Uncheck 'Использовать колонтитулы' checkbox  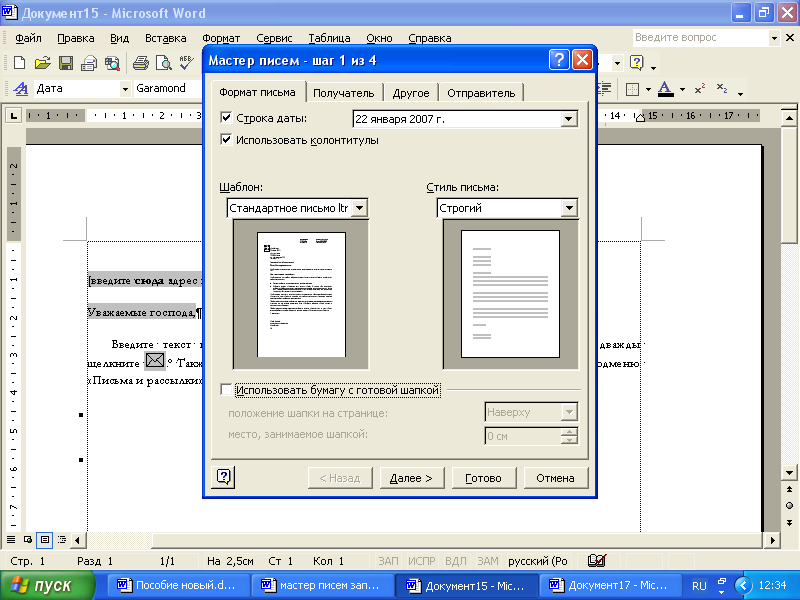[226, 139]
